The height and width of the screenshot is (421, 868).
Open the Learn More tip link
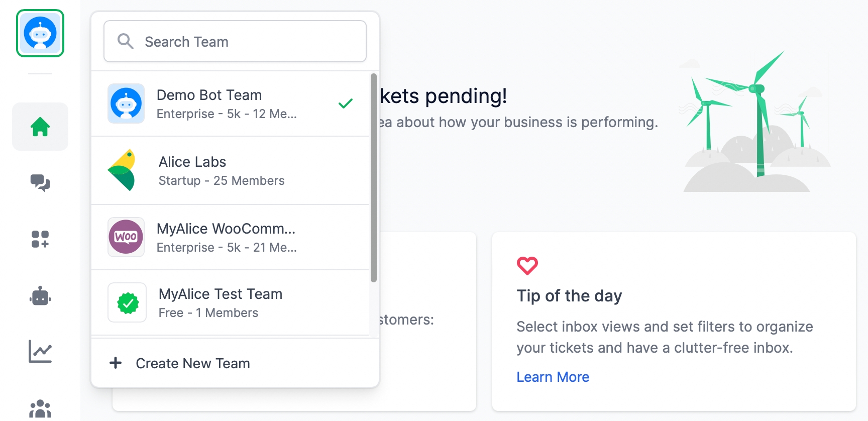[x=553, y=377]
